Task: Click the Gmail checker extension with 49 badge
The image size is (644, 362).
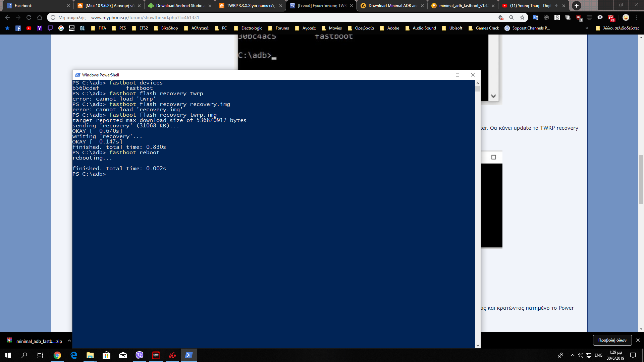Action: (611, 17)
